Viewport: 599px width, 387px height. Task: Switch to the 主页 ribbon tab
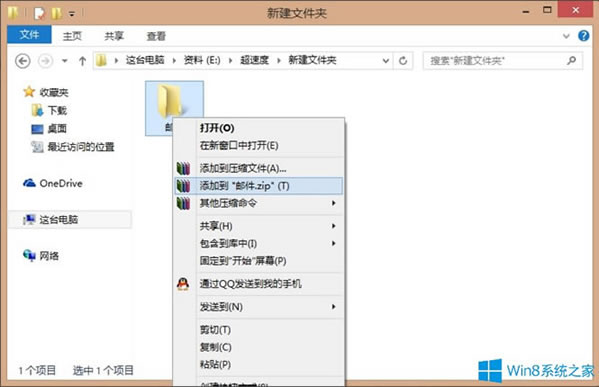[x=72, y=36]
